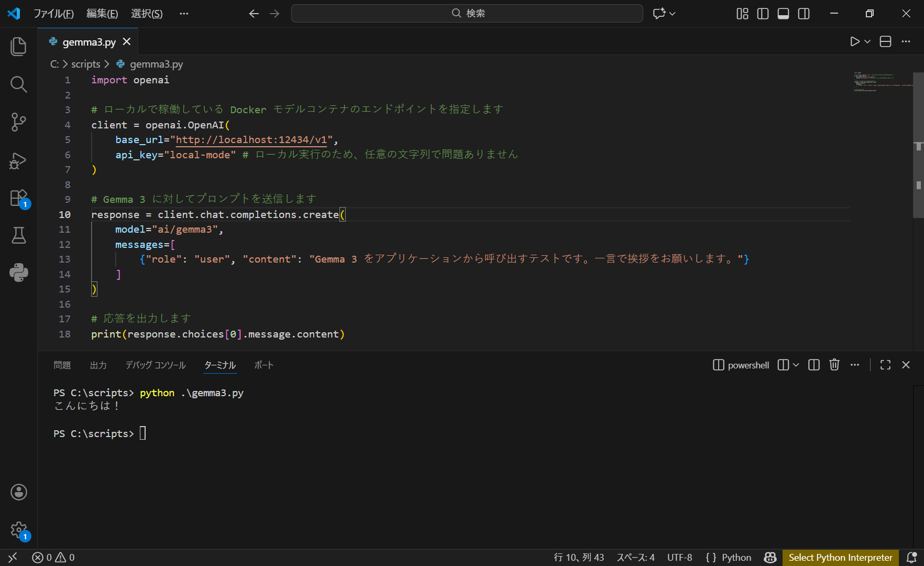Open the Explorer view in activity bar

(x=18, y=46)
